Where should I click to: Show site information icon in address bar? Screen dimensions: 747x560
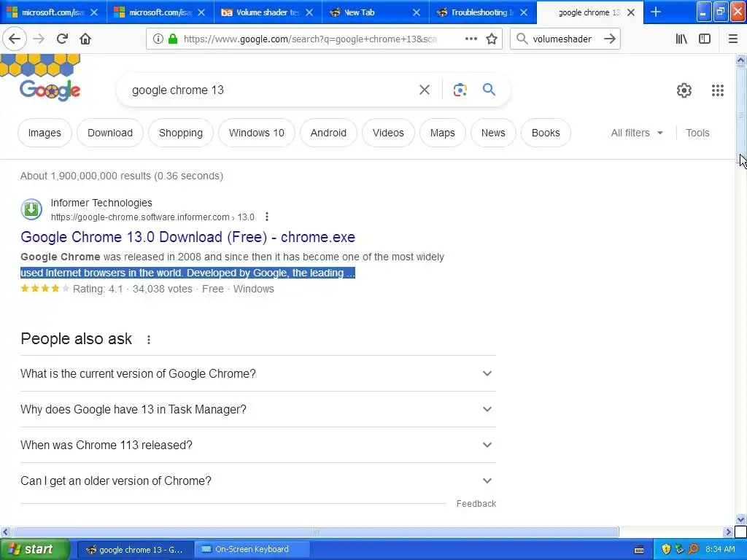coord(158,39)
